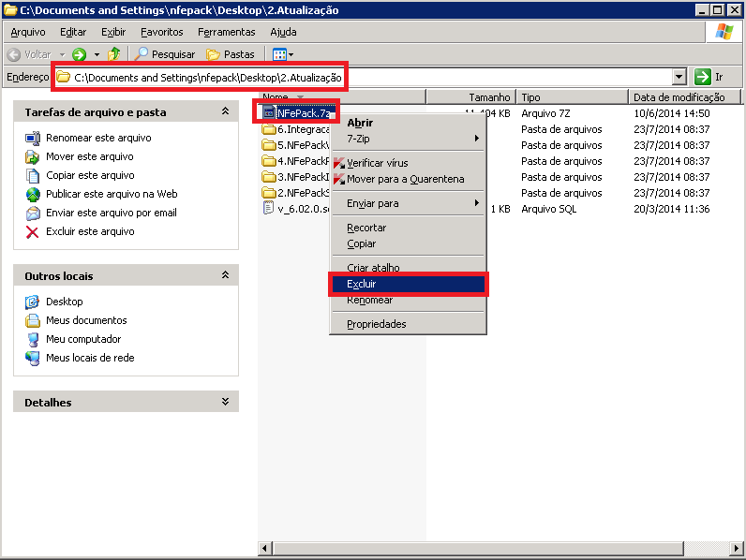The image size is (746, 560).
Task: Expand the address bar dropdown arrow
Action: tap(679, 77)
